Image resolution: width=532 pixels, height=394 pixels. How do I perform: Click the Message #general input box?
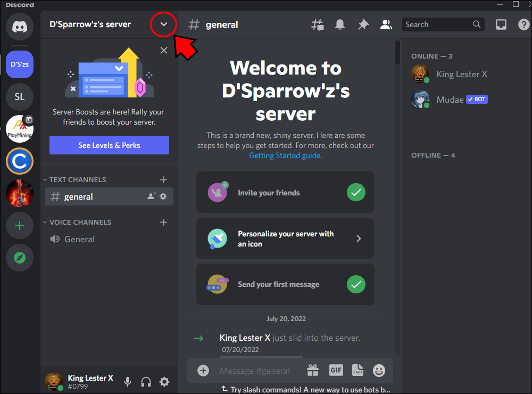pos(254,371)
